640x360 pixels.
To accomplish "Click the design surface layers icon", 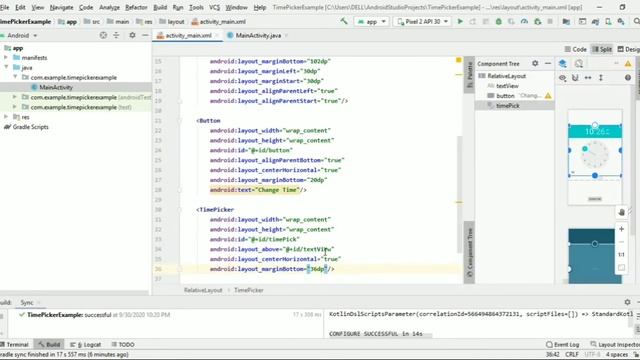I will point(562,63).
